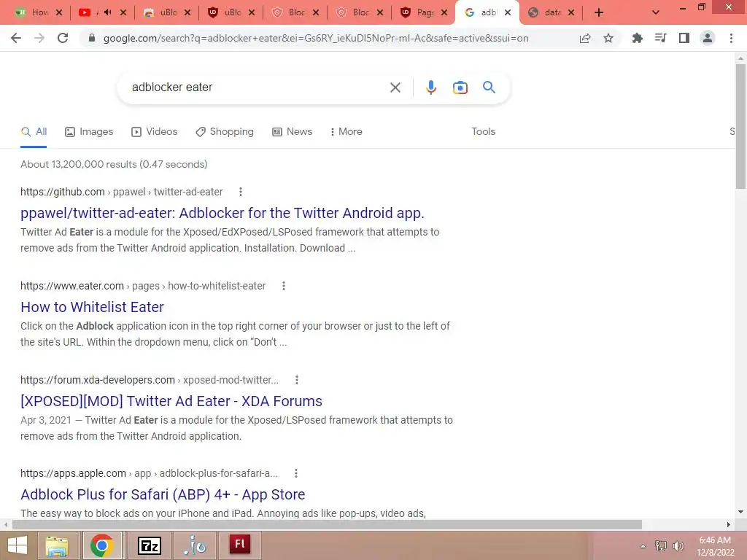This screenshot has height=560, width=747.
Task: Open volume control in system tray
Action: point(678,546)
